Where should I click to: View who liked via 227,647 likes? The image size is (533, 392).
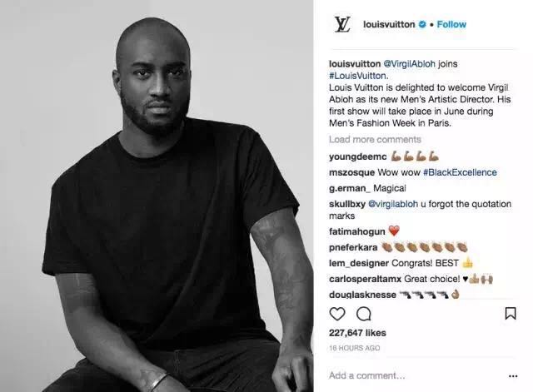click(357, 333)
